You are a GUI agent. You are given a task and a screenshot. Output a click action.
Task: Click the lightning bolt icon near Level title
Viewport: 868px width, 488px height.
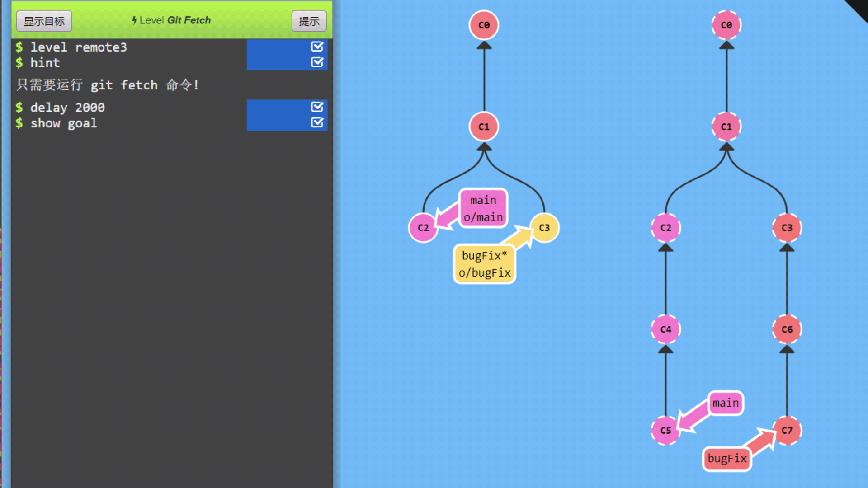click(x=134, y=20)
